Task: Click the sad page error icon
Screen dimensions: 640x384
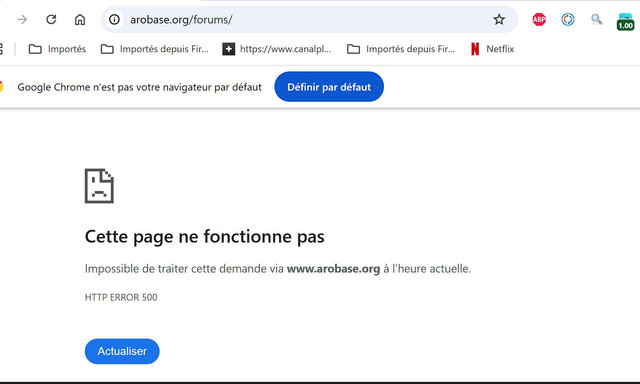Action: pos(99,186)
